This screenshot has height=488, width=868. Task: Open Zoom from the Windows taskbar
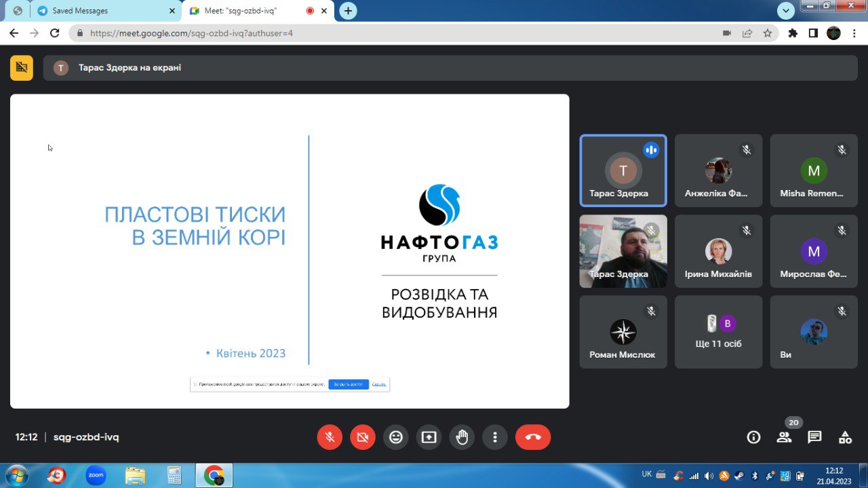pyautogui.click(x=96, y=475)
